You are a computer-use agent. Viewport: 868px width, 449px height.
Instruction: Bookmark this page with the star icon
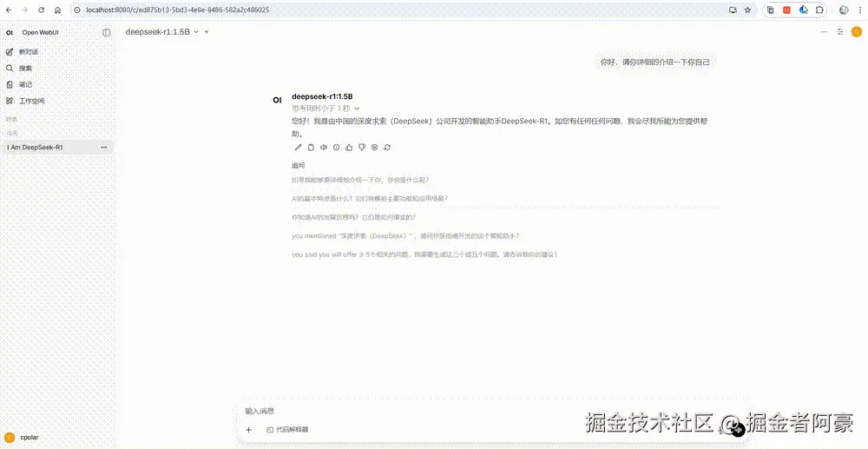click(748, 10)
